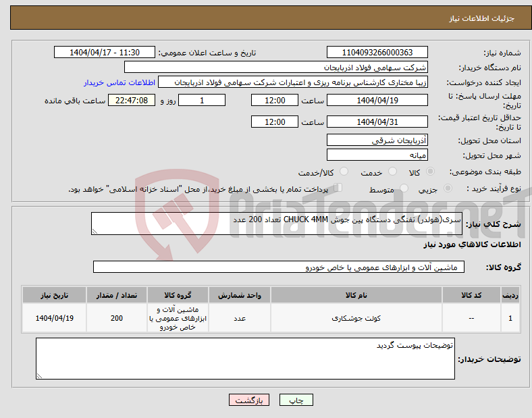Screen dimensions: 532x418
Task: Click the بازگشت back button
Action: (249, 400)
